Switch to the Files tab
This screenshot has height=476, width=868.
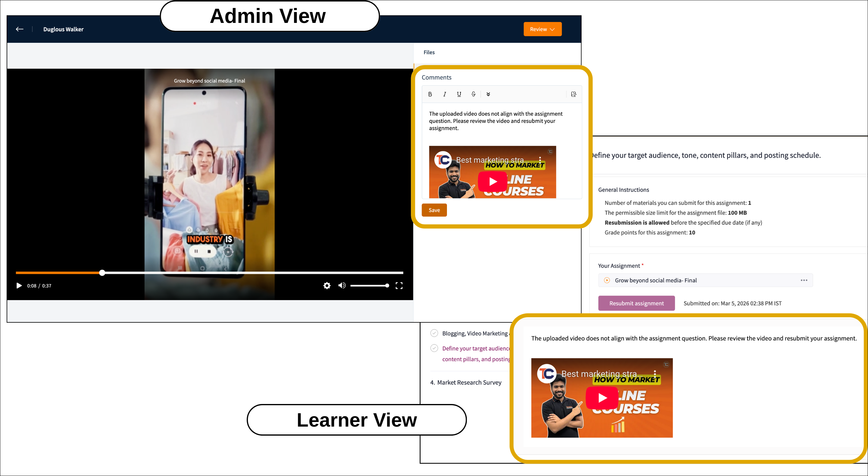pos(429,52)
